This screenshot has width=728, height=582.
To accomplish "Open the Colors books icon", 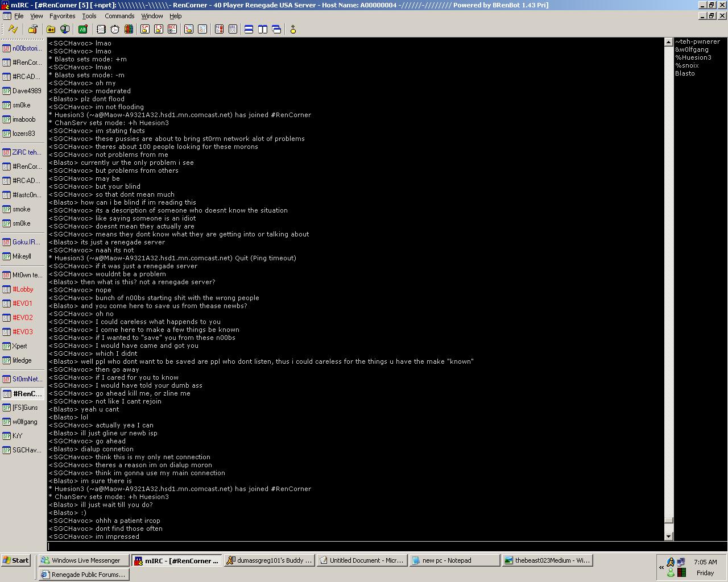I will pyautogui.click(x=129, y=30).
